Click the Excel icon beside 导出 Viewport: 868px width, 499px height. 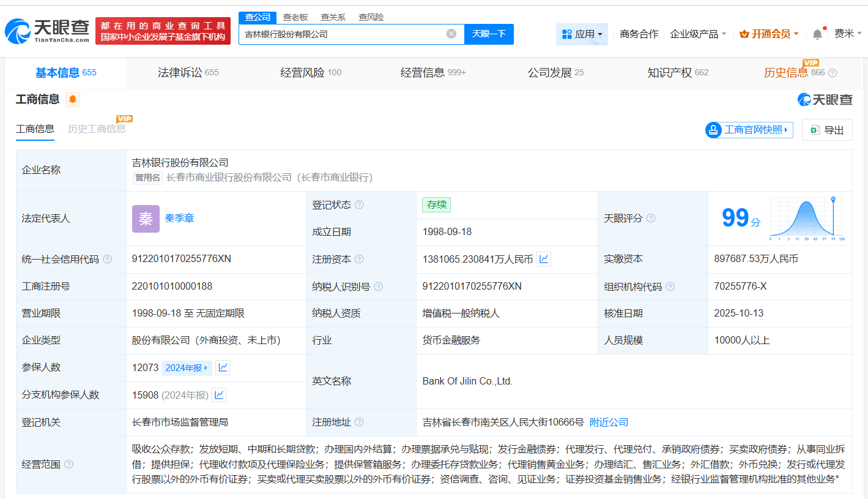pyautogui.click(x=814, y=130)
